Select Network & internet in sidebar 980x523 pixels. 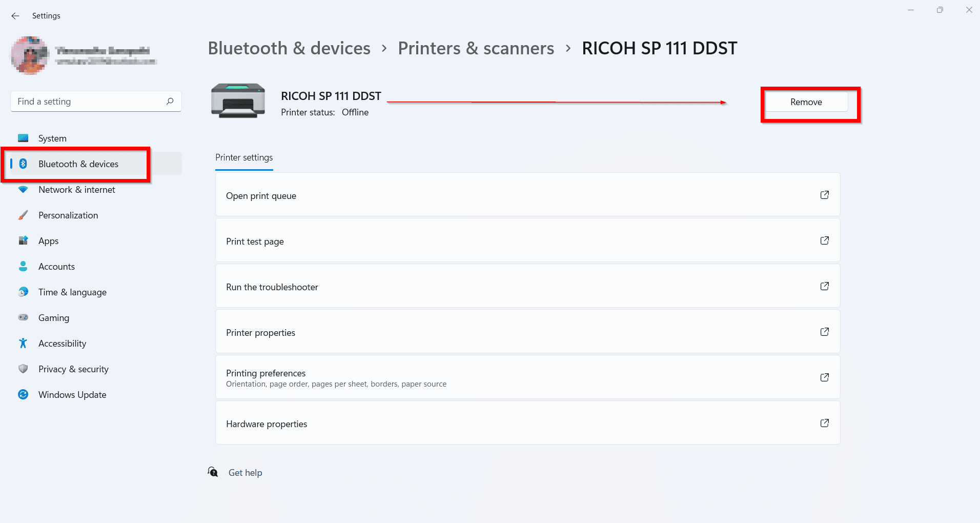point(76,190)
